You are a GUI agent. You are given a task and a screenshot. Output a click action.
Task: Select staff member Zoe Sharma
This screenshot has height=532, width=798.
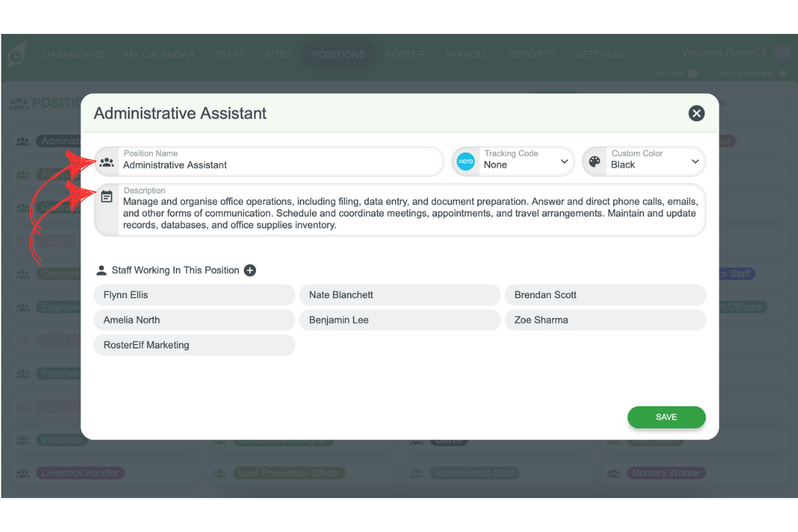(604, 320)
